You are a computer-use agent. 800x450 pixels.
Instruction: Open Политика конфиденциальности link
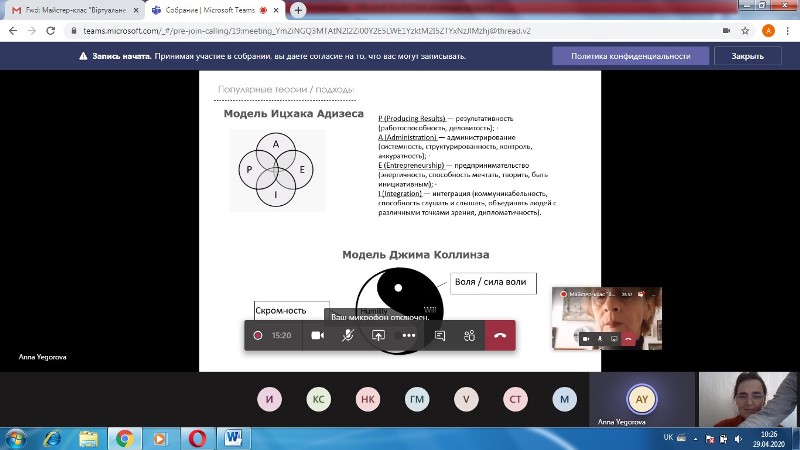click(x=631, y=56)
